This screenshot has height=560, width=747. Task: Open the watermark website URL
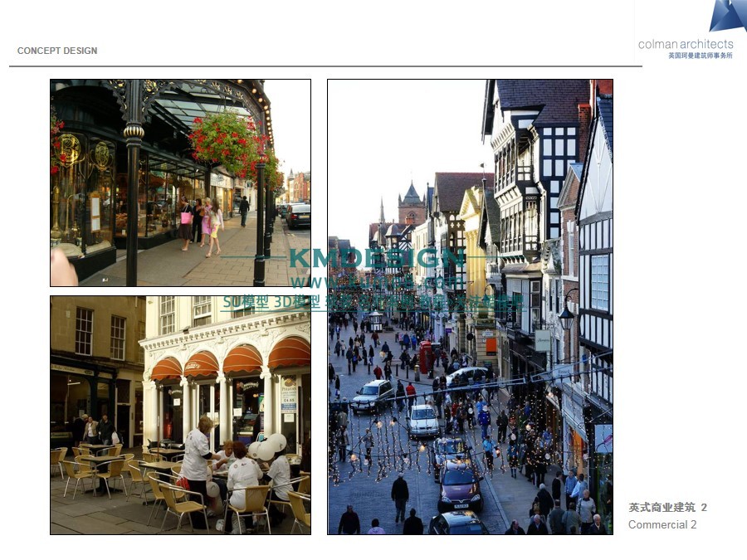coord(376,282)
